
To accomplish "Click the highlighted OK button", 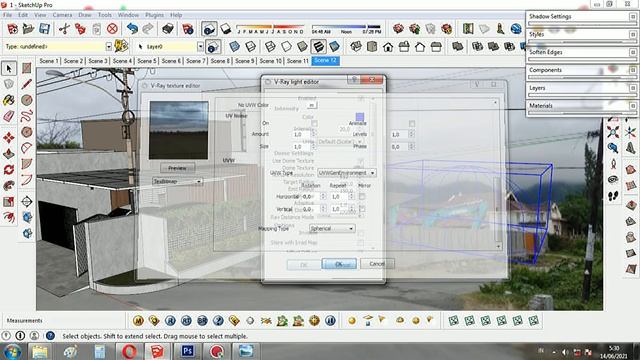I will point(339,264).
